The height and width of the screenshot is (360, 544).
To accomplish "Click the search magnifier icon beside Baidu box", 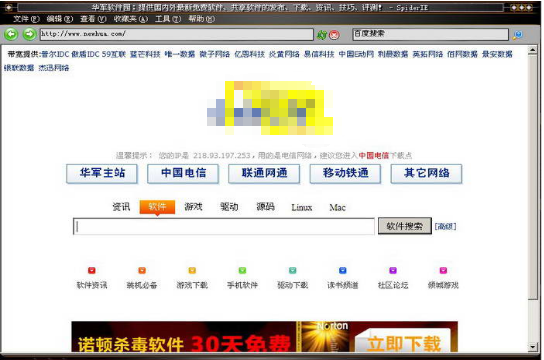I will (x=518, y=35).
